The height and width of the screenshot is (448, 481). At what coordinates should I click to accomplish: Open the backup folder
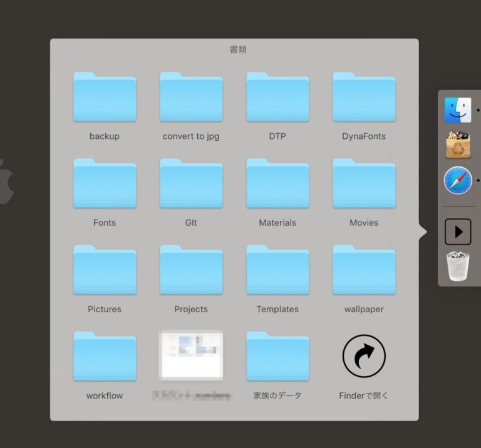[x=105, y=98]
